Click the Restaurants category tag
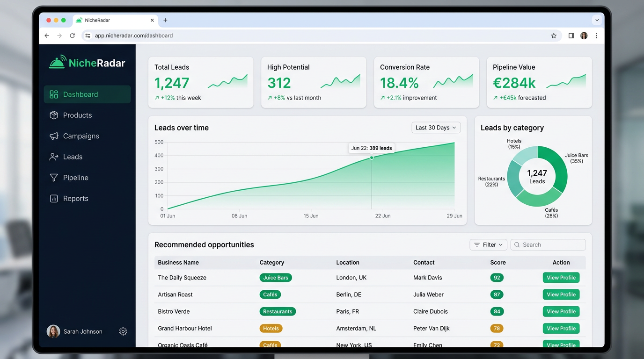This screenshot has width=644, height=359. point(278,311)
